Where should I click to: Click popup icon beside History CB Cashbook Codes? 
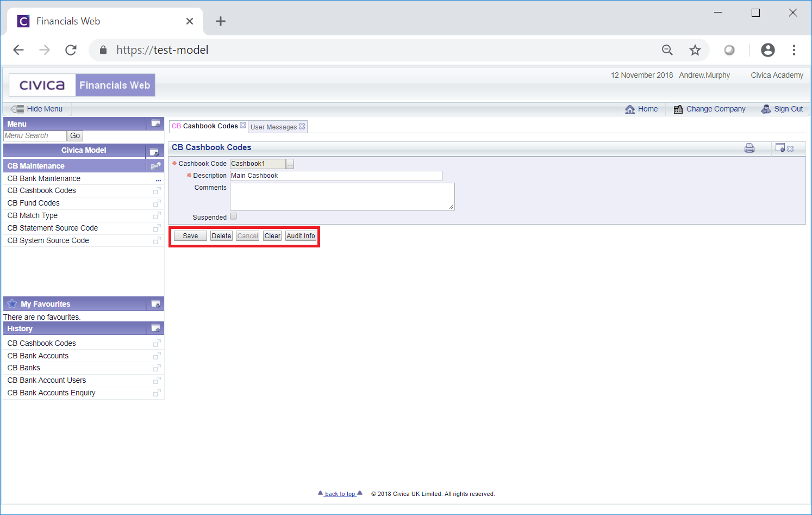[x=157, y=344]
